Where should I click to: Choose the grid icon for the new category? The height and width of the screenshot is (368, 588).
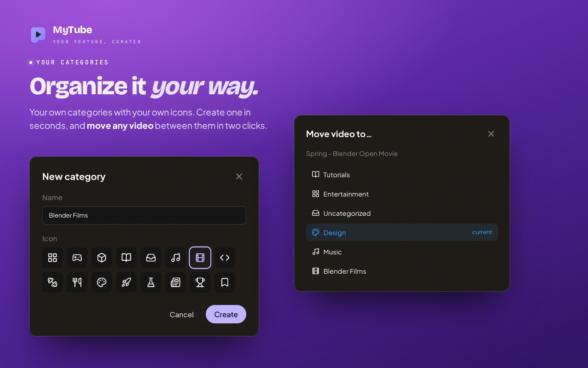click(x=52, y=258)
